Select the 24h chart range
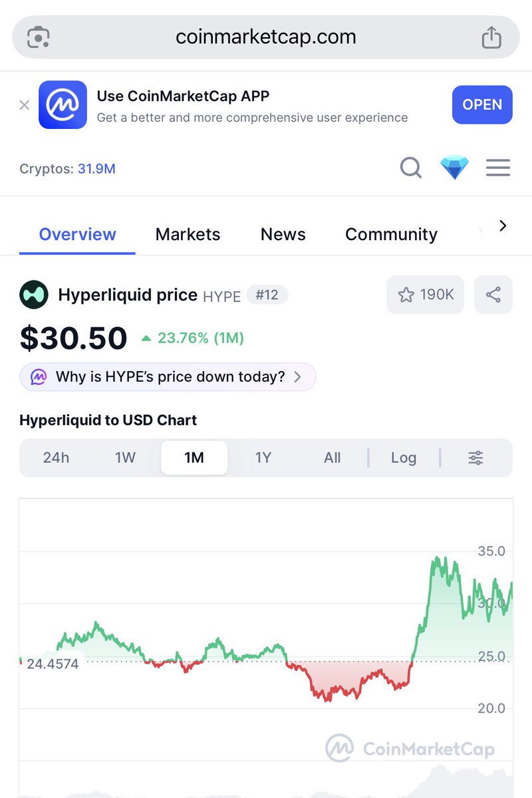Image resolution: width=532 pixels, height=798 pixels. 56,458
